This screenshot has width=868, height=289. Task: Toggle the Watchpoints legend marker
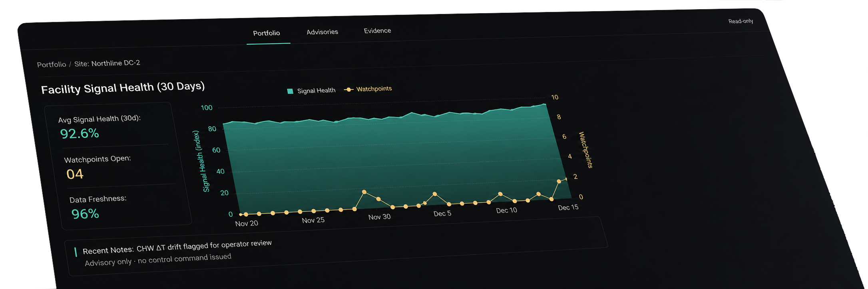click(348, 89)
